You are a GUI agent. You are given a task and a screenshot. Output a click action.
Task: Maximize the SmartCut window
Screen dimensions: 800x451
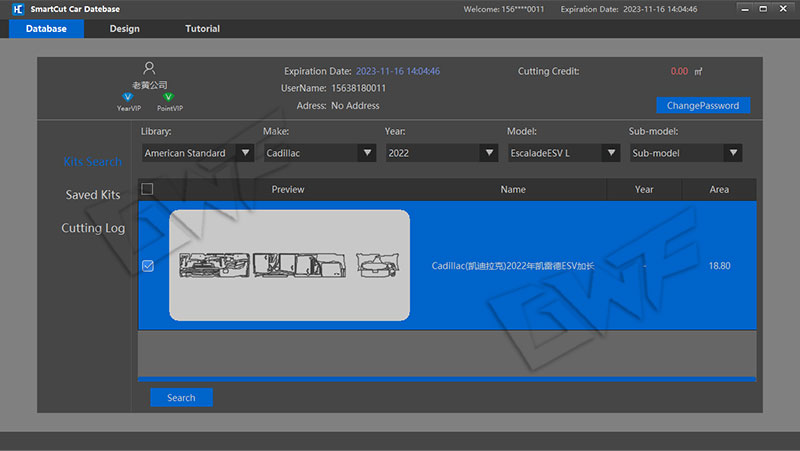(763, 9)
